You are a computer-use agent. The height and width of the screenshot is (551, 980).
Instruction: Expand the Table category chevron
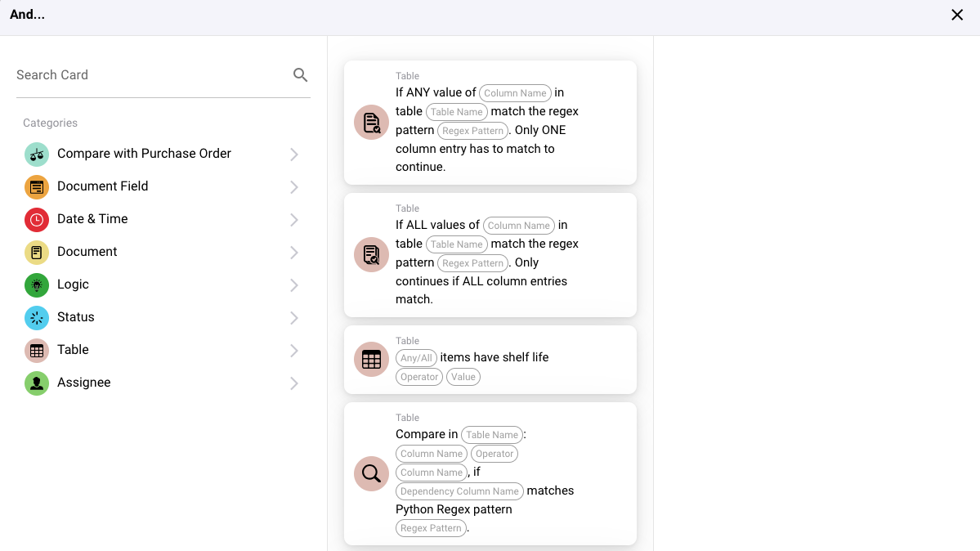[294, 351]
